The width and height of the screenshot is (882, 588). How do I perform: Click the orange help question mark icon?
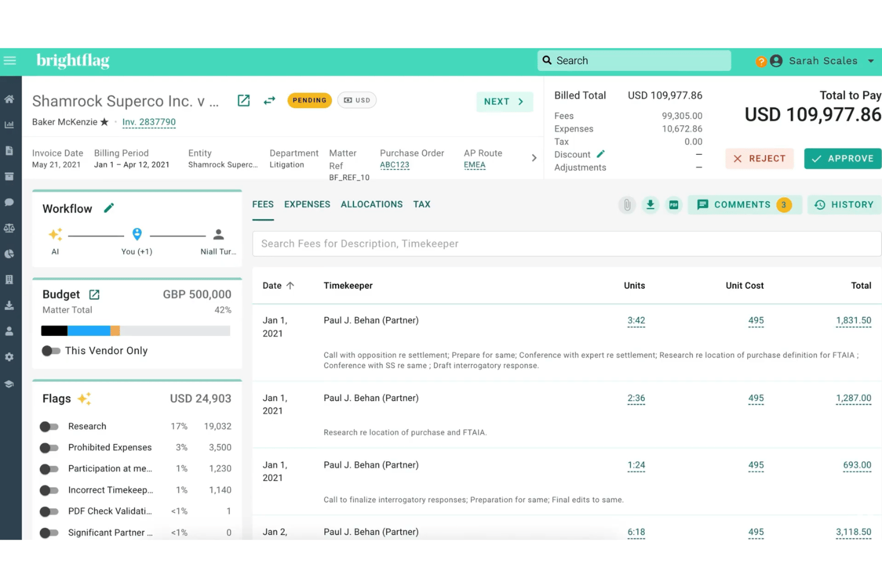pyautogui.click(x=760, y=61)
